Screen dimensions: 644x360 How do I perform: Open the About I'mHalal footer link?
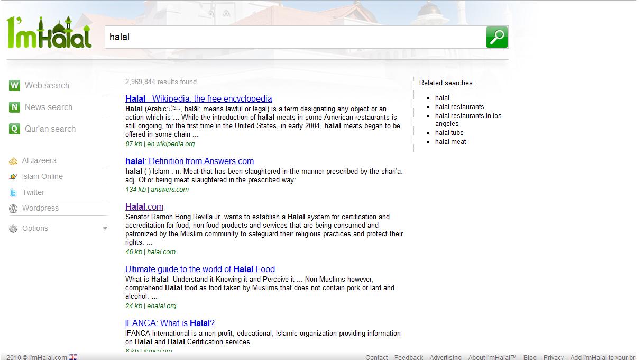pyautogui.click(x=492, y=357)
